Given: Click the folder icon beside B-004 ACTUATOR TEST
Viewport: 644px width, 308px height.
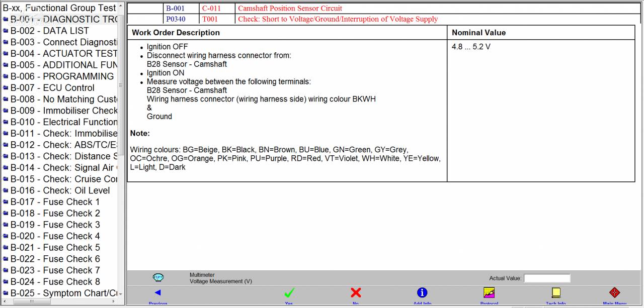Looking at the screenshot, I should pyautogui.click(x=6, y=54).
